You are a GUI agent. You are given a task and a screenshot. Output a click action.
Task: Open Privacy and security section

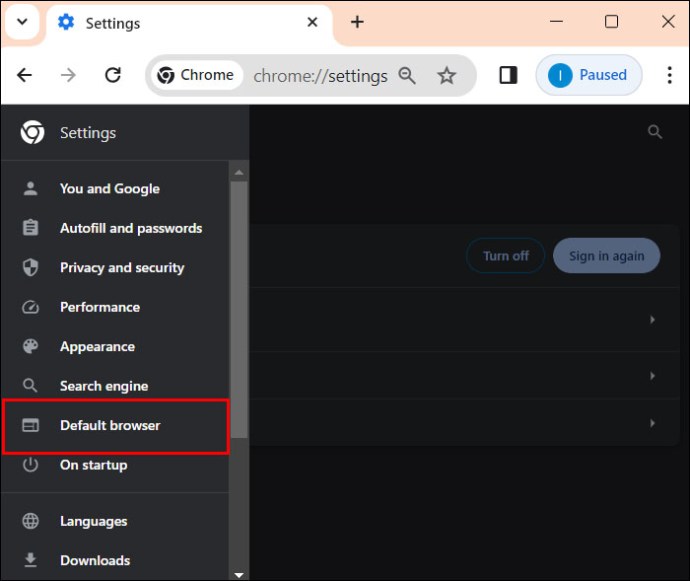[115, 267]
